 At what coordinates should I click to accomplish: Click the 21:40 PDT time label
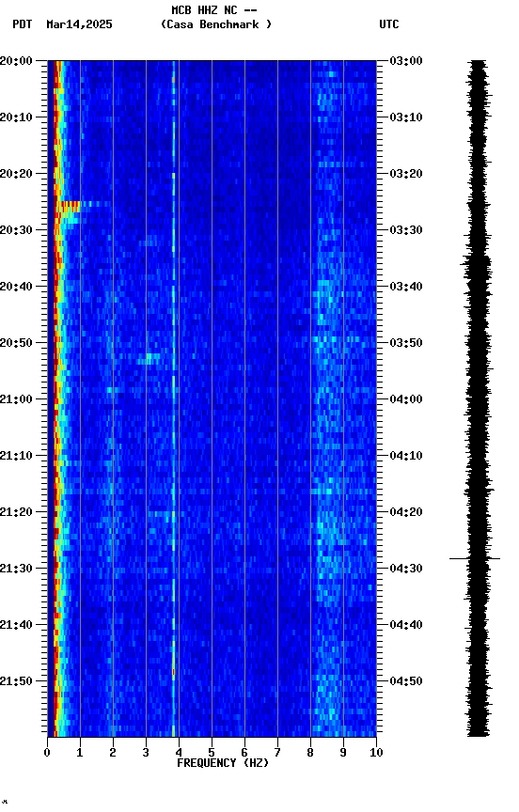pos(16,626)
